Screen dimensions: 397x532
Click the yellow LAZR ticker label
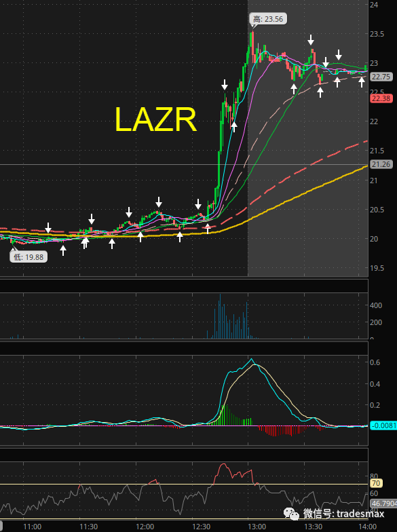tap(156, 119)
